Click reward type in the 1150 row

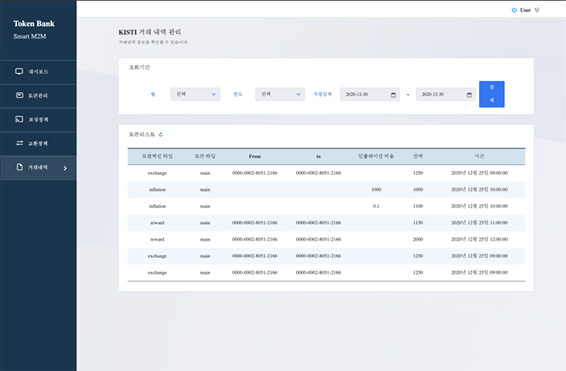click(x=157, y=223)
